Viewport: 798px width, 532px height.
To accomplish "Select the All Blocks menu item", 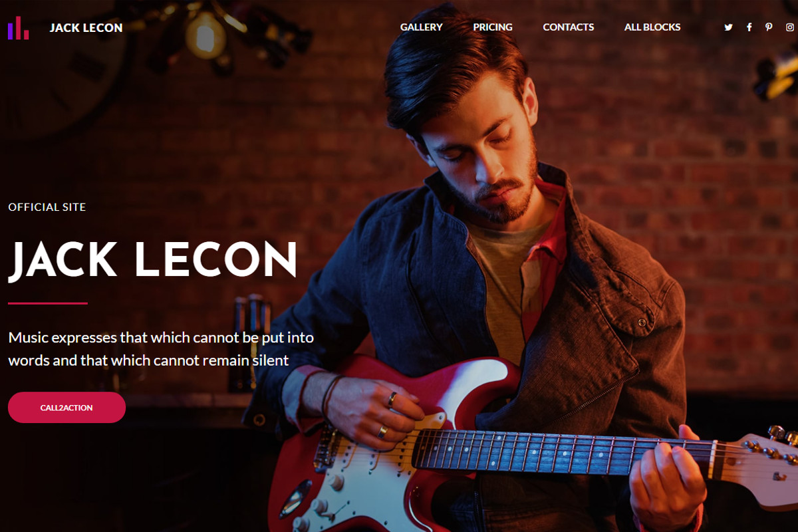I will pyautogui.click(x=652, y=27).
